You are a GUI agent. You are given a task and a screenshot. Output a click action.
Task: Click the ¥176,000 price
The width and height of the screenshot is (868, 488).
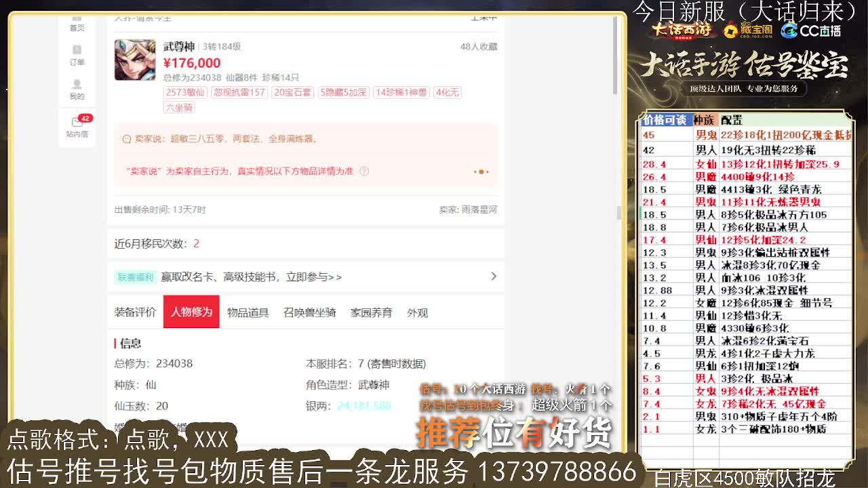[192, 63]
